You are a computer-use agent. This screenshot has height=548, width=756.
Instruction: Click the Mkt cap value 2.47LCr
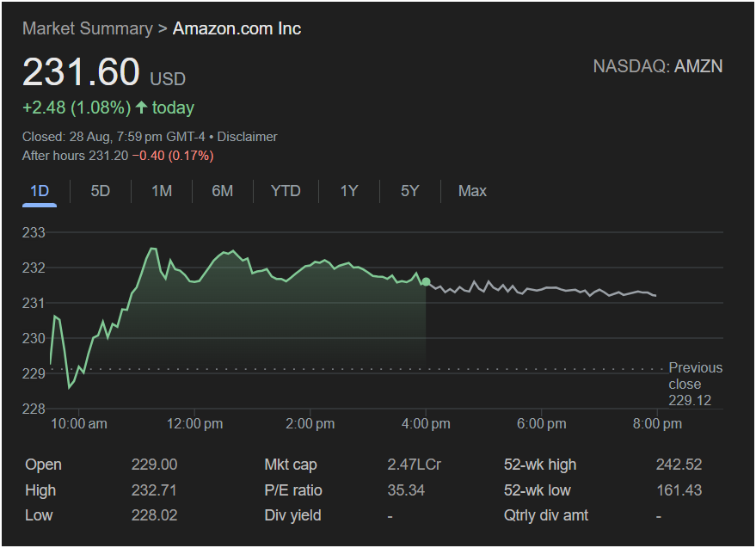tap(414, 465)
